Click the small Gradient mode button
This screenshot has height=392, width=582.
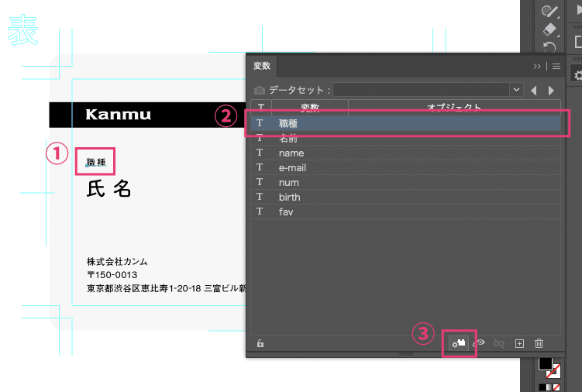point(549,388)
